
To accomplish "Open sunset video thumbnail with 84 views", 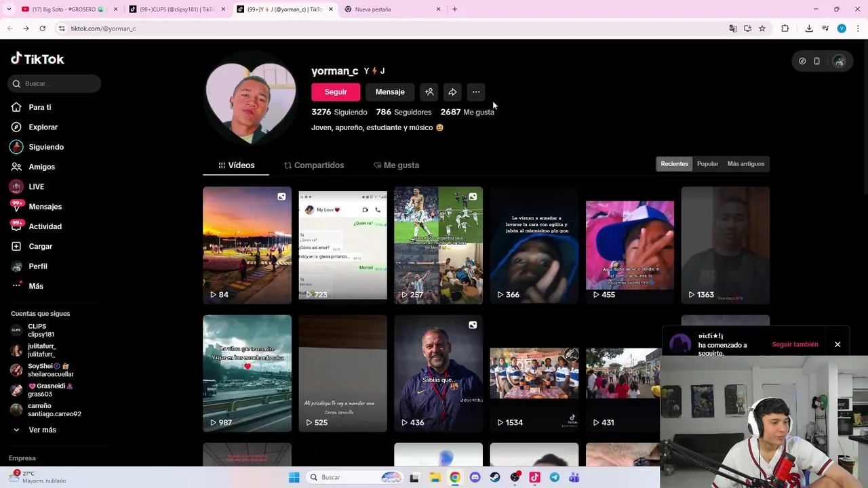I will tap(247, 245).
